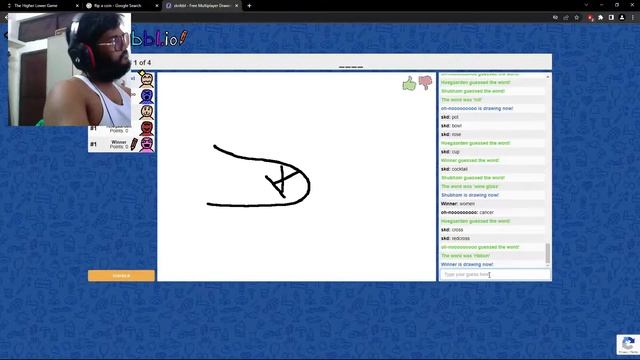Click the drawing canvas sketch
The height and width of the screenshot is (360, 640).
pos(258,176)
